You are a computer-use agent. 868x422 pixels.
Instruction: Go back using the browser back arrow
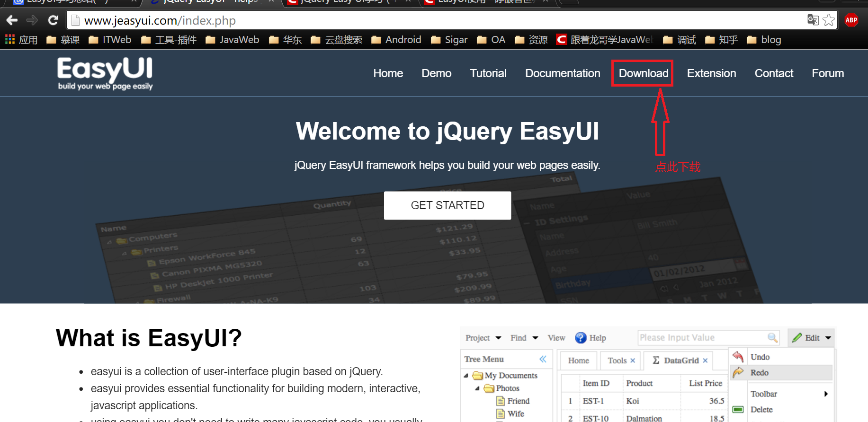[12, 20]
